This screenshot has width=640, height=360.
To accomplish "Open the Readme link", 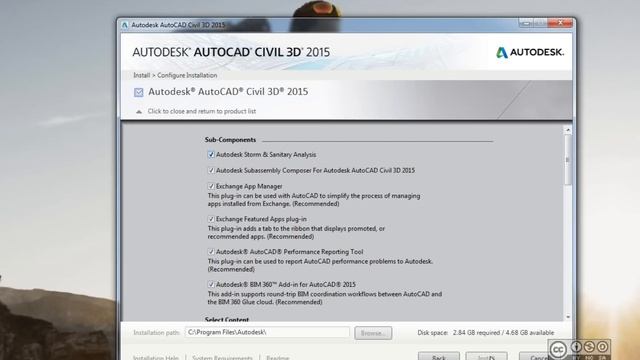I will 278,358.
